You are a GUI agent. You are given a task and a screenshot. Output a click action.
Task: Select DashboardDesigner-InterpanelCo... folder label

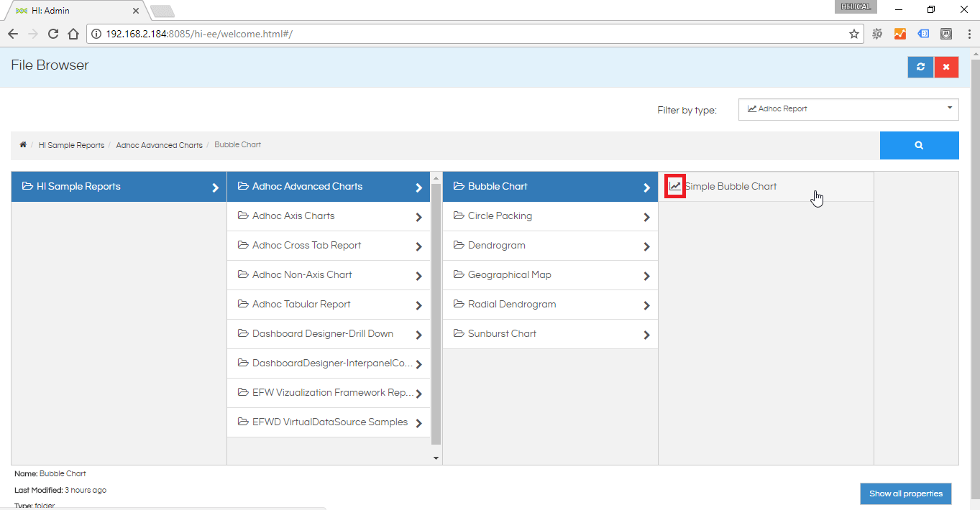(x=333, y=363)
